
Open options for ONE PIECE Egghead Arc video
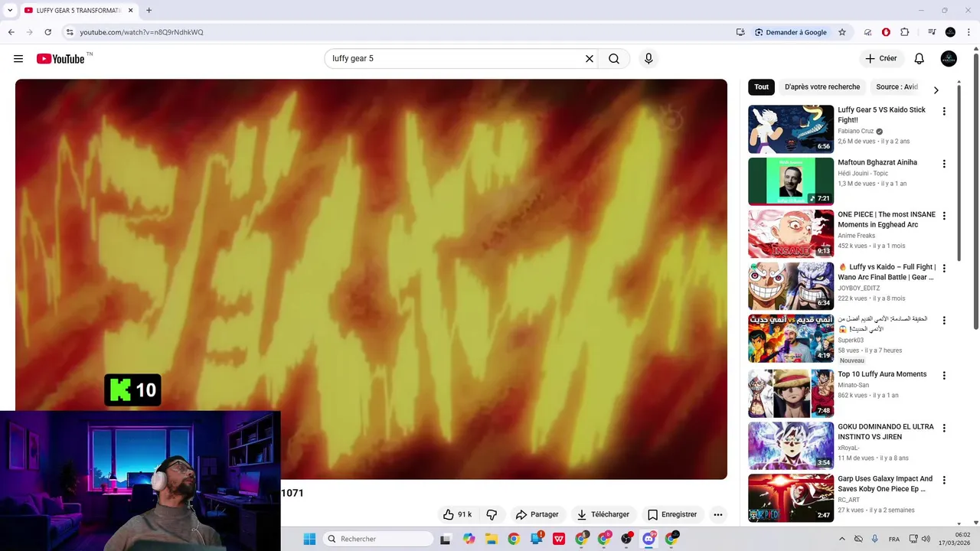pos(944,216)
